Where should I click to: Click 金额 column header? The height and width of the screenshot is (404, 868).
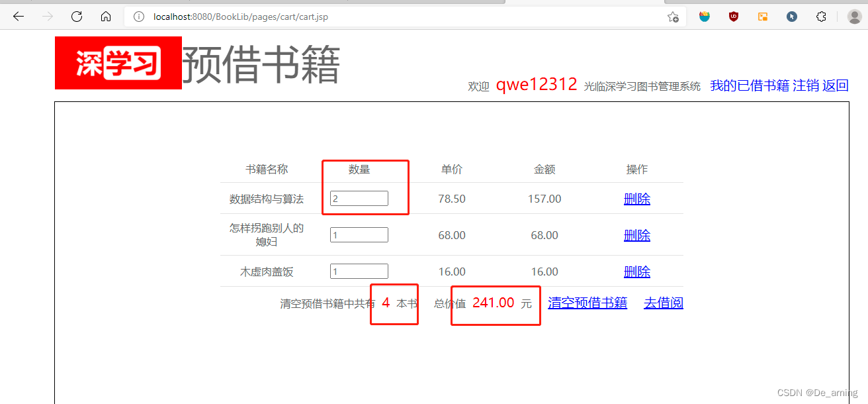pyautogui.click(x=544, y=170)
